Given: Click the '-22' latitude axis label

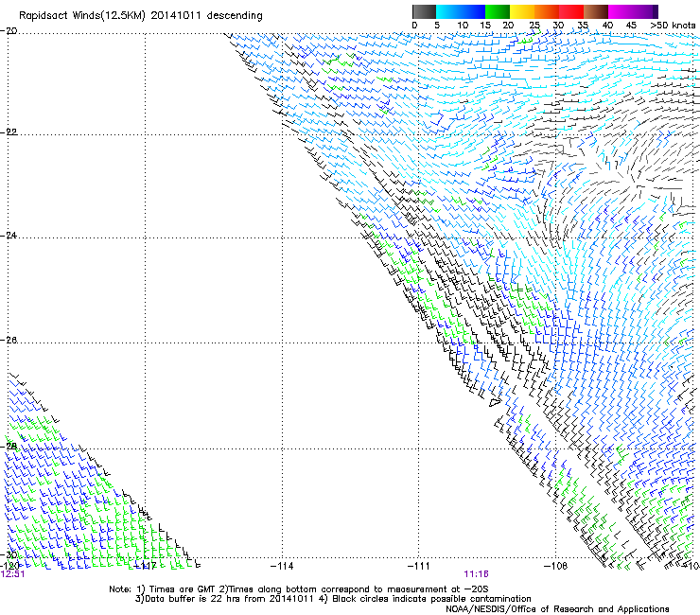Looking at the screenshot, I should [9, 132].
